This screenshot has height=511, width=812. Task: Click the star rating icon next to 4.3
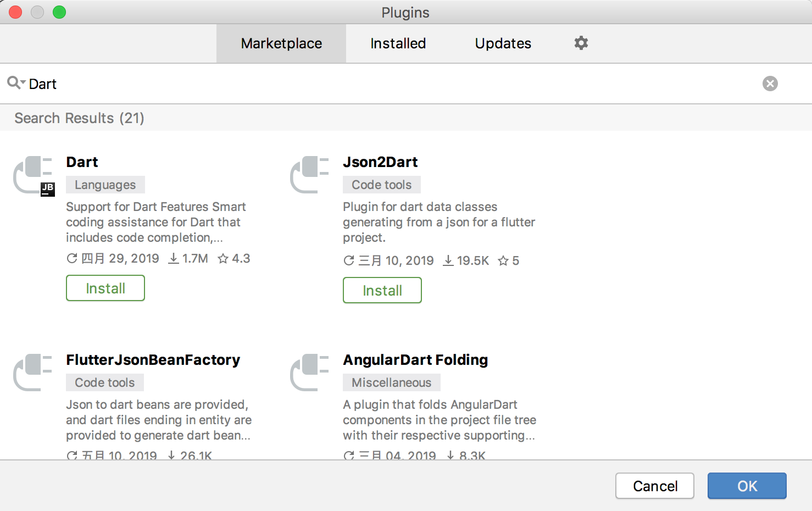tap(224, 258)
